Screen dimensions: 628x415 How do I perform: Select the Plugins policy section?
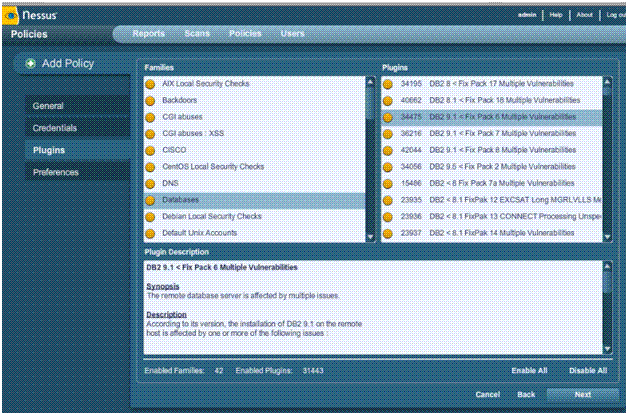(x=78, y=150)
